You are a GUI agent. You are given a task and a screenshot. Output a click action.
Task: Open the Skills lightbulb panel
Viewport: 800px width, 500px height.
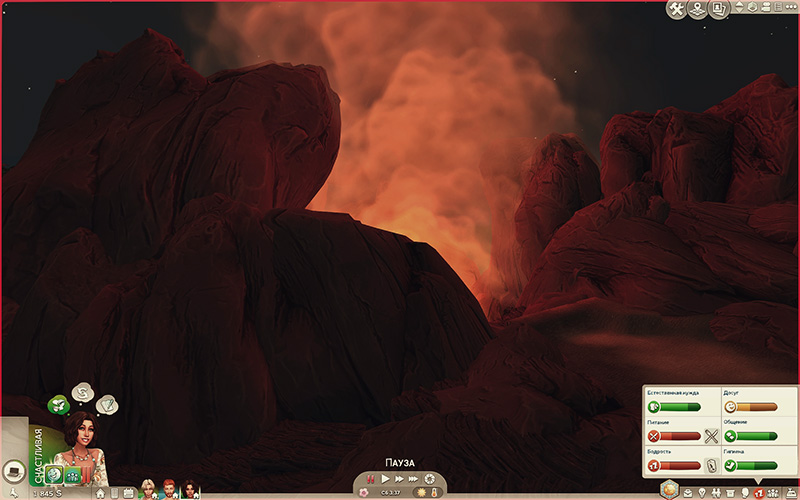(x=703, y=493)
